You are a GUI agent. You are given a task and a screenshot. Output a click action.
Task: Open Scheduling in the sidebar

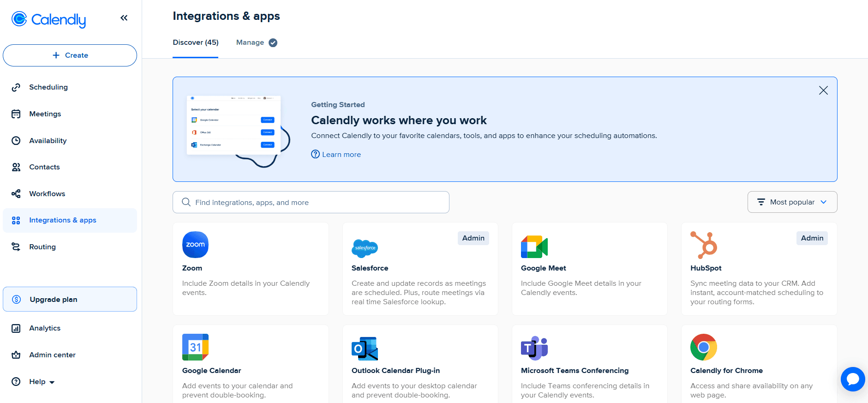point(70,87)
